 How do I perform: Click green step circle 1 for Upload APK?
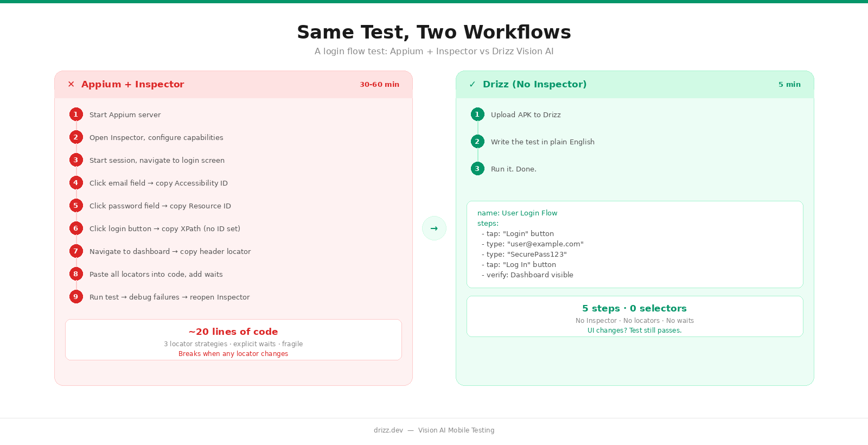click(x=477, y=115)
